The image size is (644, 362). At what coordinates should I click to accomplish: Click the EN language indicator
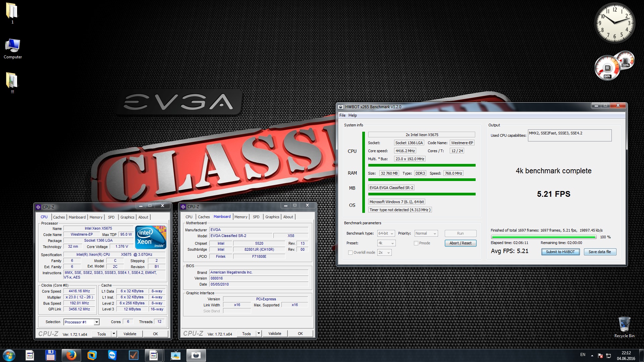(583, 355)
